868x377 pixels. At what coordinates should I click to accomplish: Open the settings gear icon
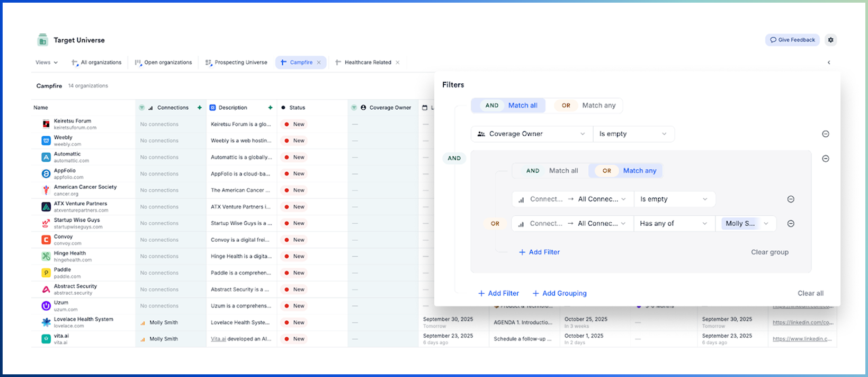[830, 40]
